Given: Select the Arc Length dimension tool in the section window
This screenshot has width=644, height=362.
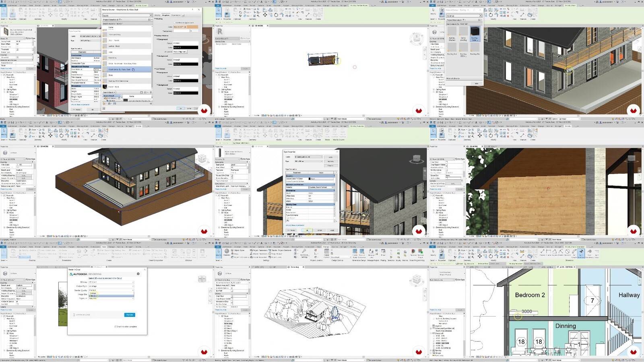Looking at the screenshot, I should click(x=574, y=254).
